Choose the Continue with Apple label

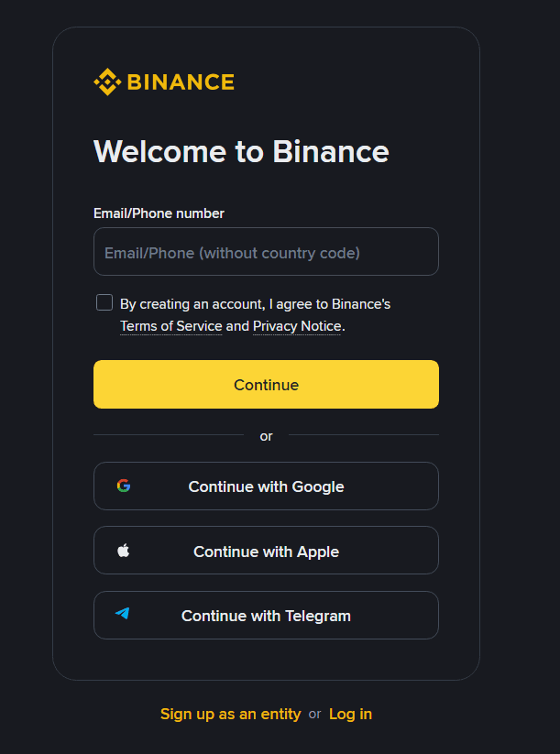266,552
